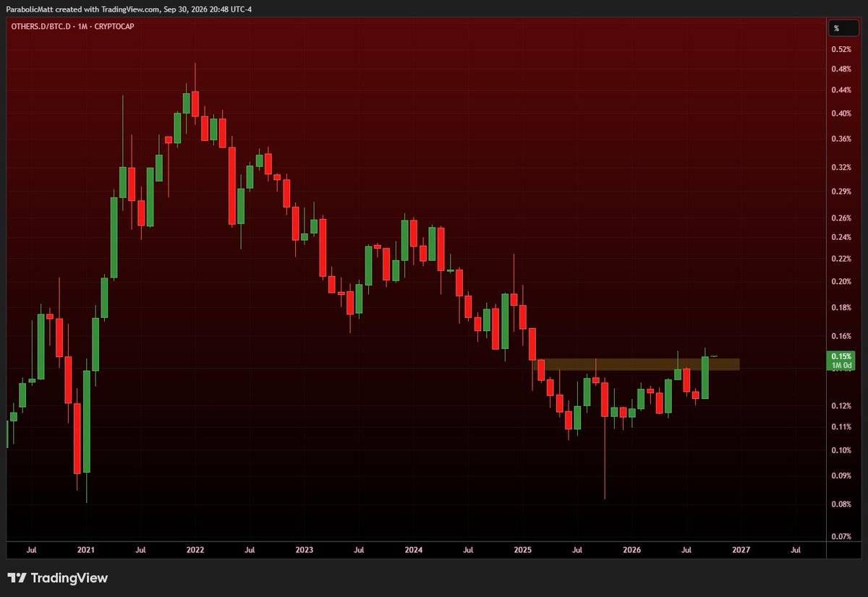Image resolution: width=868 pixels, height=597 pixels.
Task: Click the 0.20% price axis label
Action: [841, 282]
